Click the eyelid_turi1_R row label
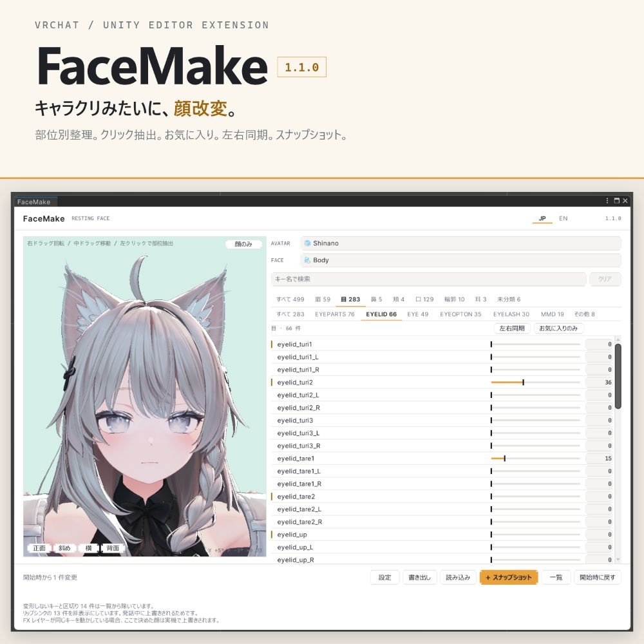This screenshot has height=644, width=644. click(x=298, y=370)
